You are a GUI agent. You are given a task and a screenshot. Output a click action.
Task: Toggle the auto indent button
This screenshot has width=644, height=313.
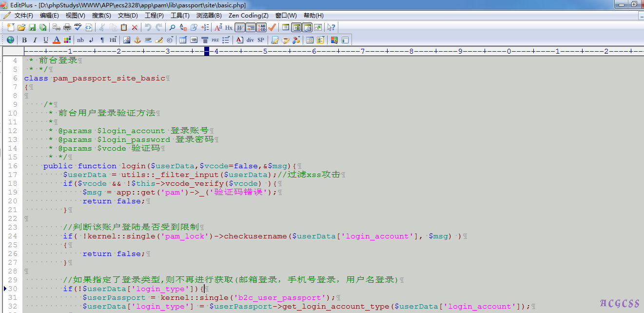click(251, 27)
